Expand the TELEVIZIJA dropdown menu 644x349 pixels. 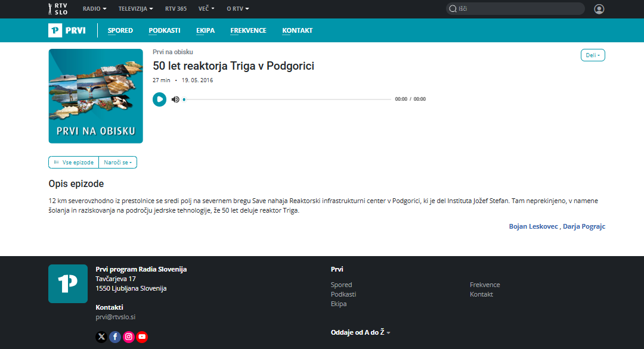(x=135, y=8)
